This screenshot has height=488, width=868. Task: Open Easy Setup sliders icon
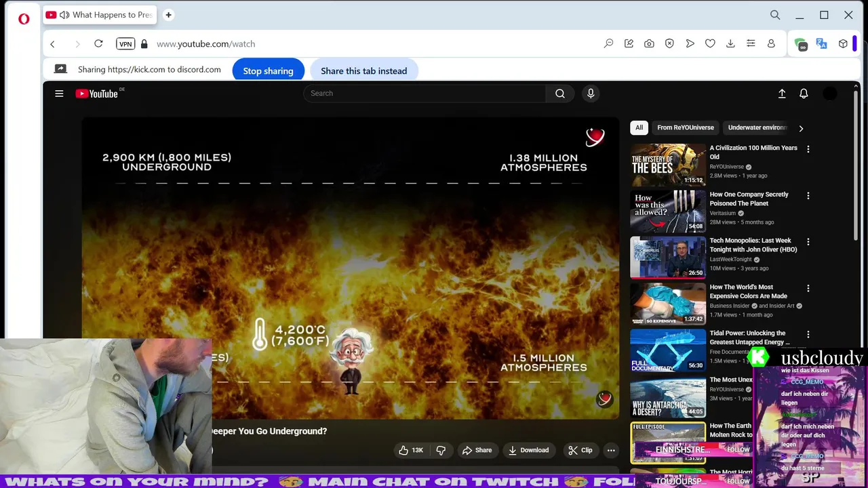tap(751, 43)
